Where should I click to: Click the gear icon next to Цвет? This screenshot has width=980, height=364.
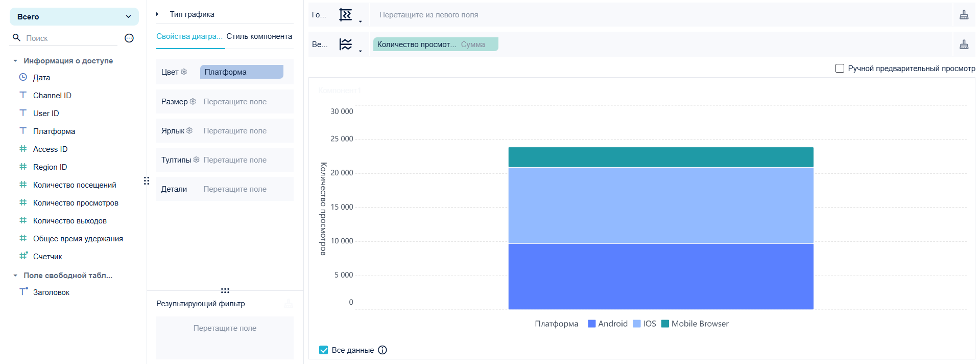184,72
